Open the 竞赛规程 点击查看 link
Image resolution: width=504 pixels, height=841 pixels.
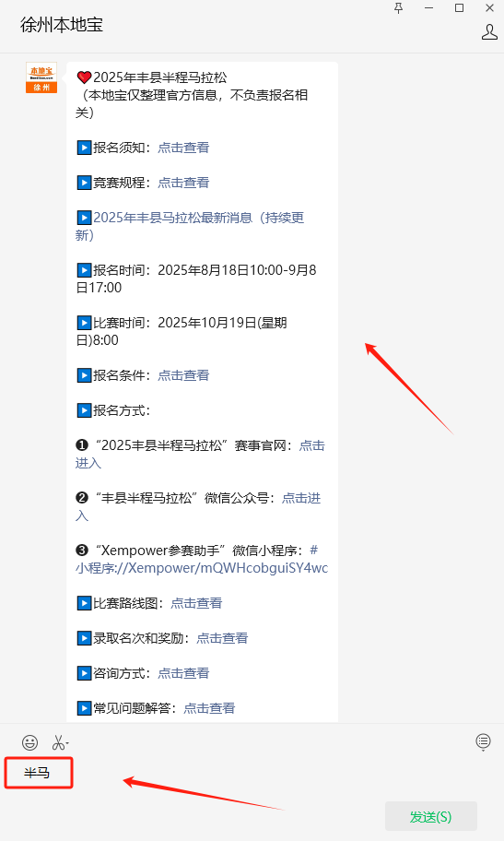(x=183, y=183)
